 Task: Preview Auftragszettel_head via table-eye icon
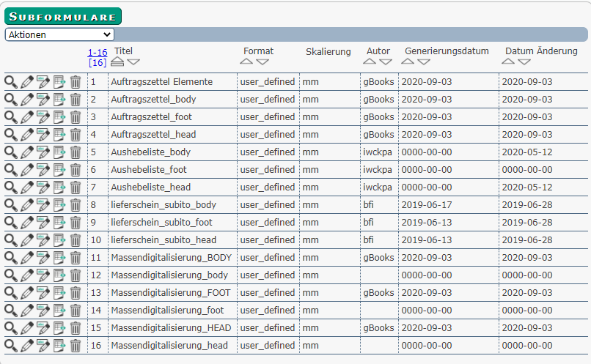pyautogui.click(x=59, y=135)
